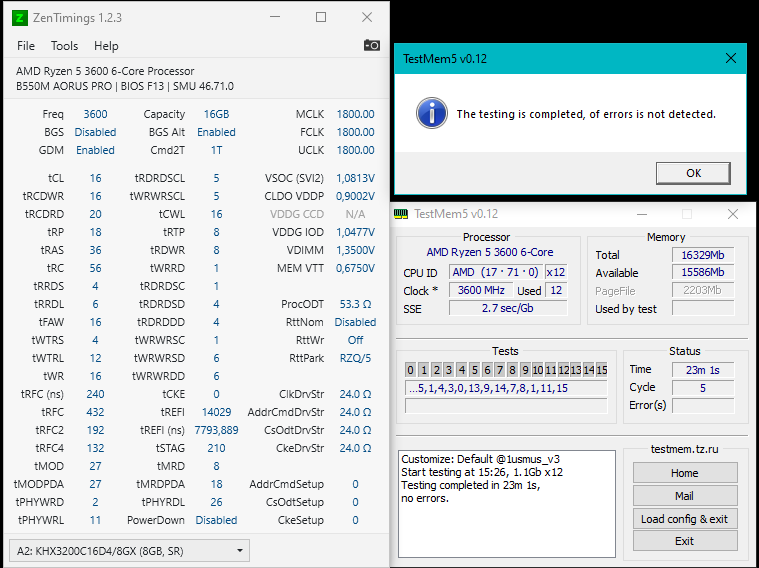Click the Cycle field showing 5
This screenshot has height=568, width=759.
(703, 388)
